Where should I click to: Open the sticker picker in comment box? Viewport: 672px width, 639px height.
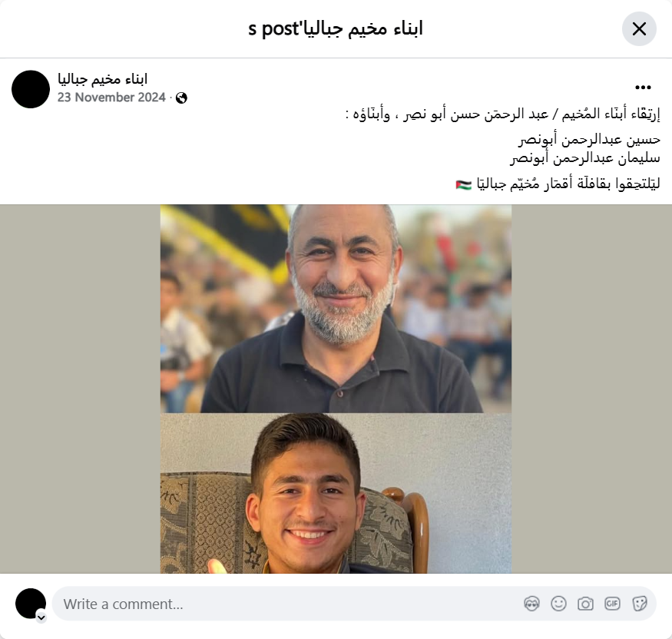(639, 604)
